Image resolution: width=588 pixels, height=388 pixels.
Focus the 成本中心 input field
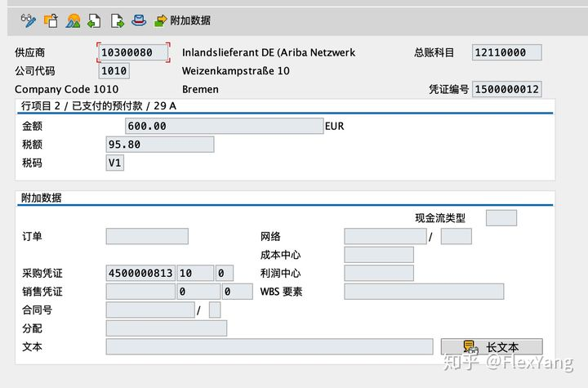click(x=379, y=255)
